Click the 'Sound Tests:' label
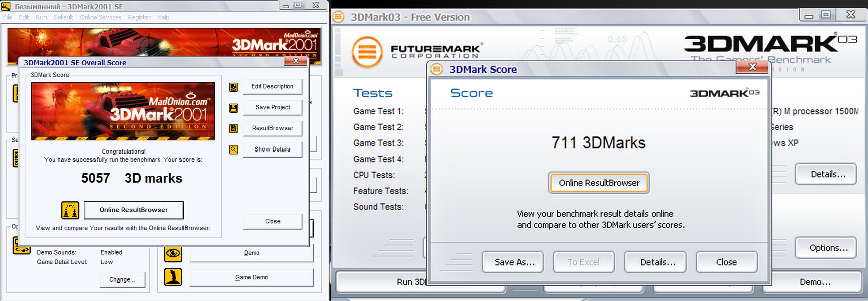Viewport: 868px width, 301px height. tap(378, 207)
